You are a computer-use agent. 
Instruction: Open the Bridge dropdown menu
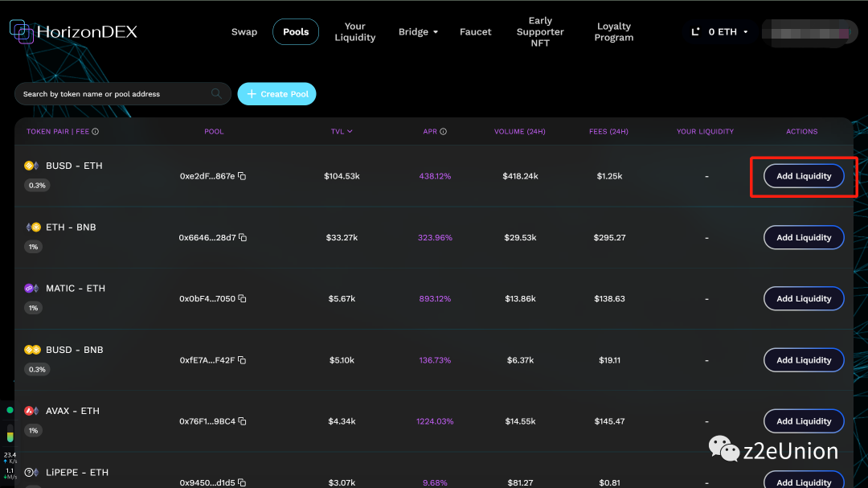(x=418, y=32)
